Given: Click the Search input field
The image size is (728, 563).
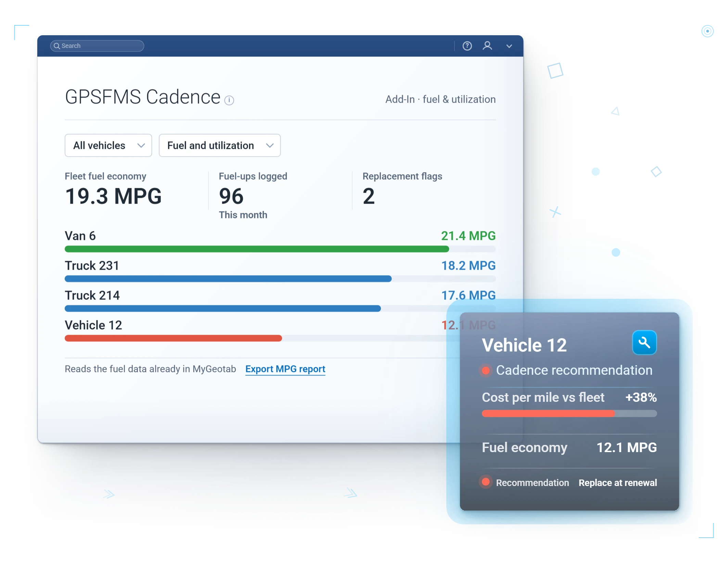Looking at the screenshot, I should click(97, 46).
